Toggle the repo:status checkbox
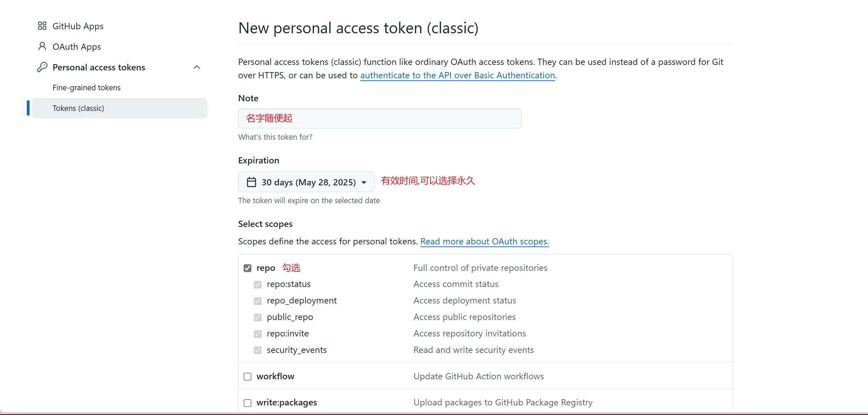868x415 pixels. (x=258, y=285)
